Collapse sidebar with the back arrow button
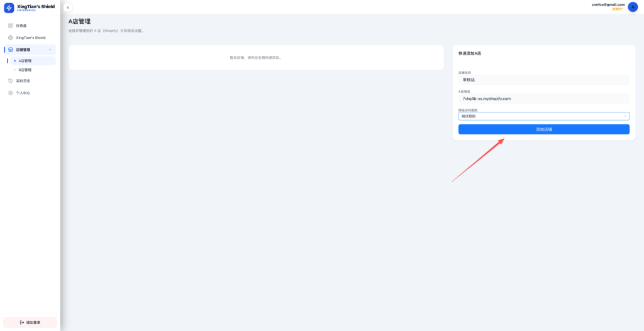644x331 pixels. click(x=68, y=8)
